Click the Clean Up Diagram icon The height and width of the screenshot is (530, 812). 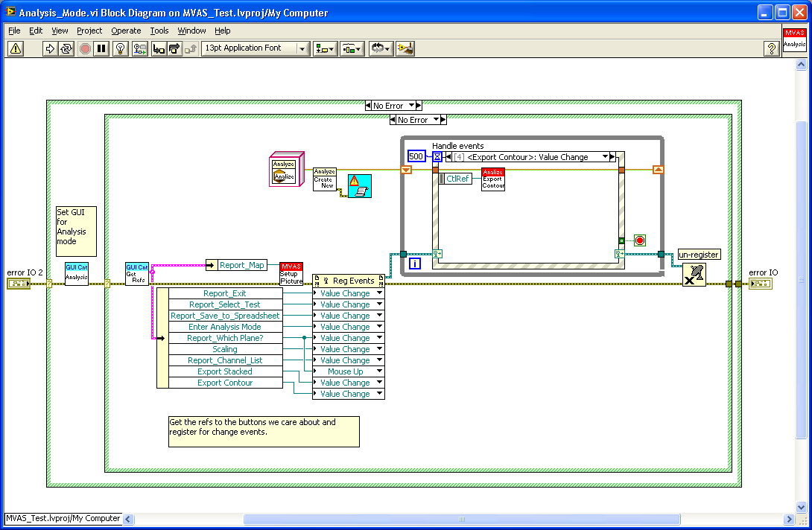pos(405,48)
